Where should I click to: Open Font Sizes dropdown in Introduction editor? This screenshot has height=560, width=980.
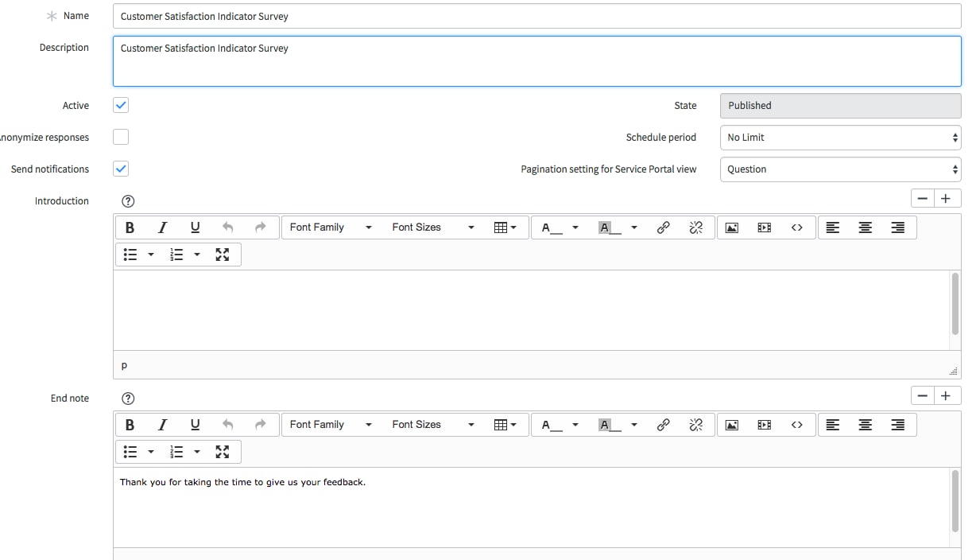click(432, 227)
